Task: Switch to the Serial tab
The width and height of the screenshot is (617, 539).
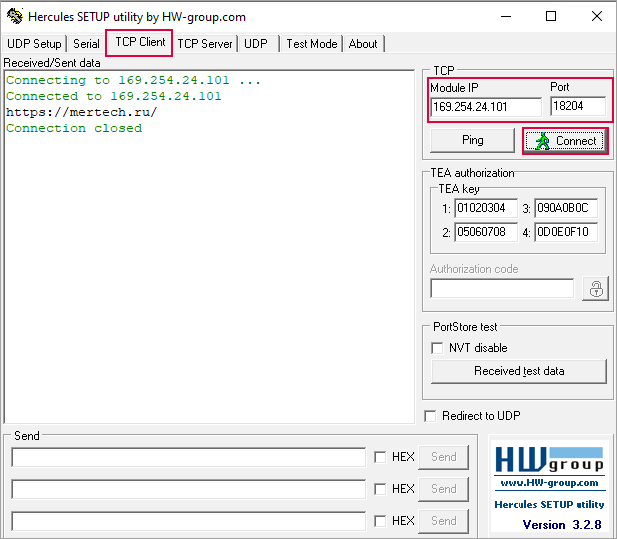Action: click(86, 44)
